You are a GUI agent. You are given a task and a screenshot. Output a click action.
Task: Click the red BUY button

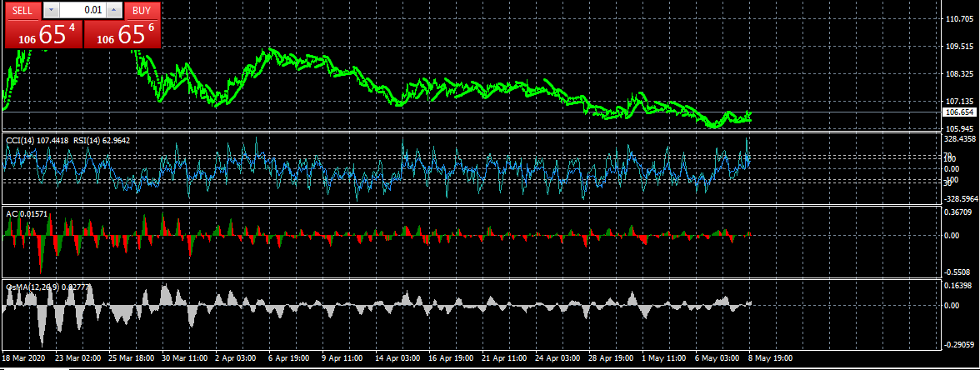click(x=142, y=10)
